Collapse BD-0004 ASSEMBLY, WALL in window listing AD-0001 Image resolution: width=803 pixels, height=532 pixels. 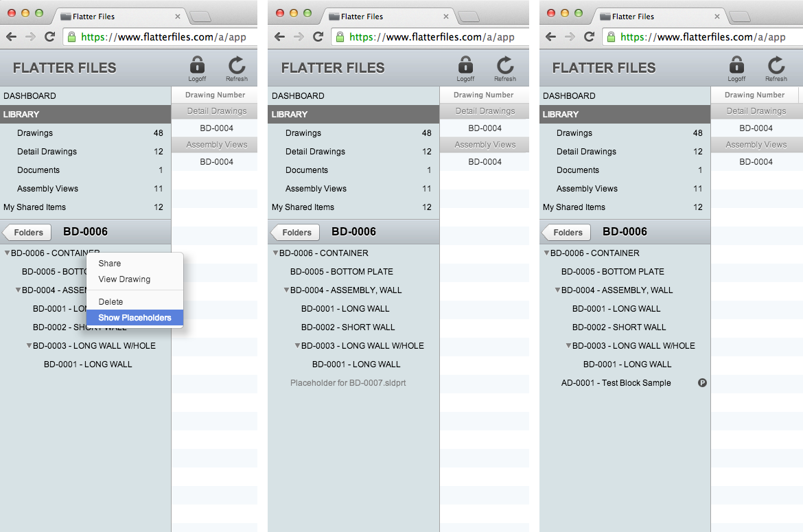[558, 290]
